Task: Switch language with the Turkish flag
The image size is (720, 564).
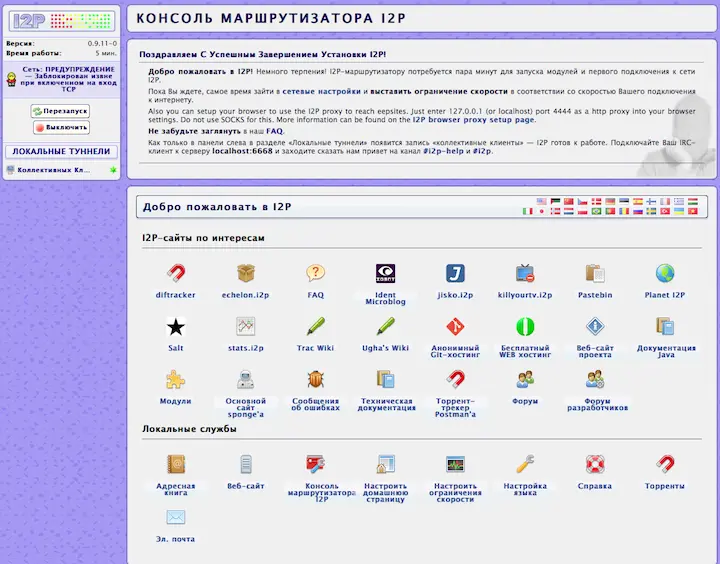Action: pos(665,211)
